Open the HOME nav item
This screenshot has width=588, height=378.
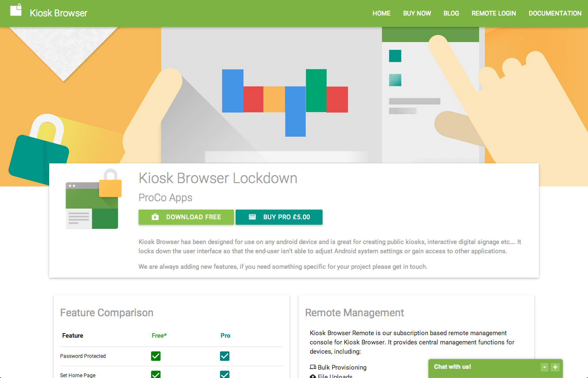pos(381,13)
